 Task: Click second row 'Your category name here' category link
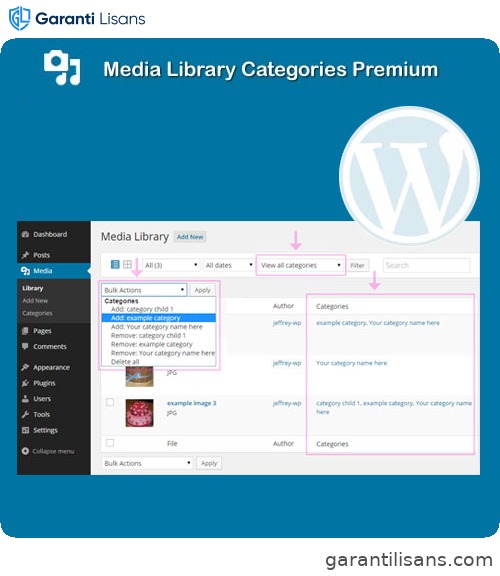click(x=352, y=363)
